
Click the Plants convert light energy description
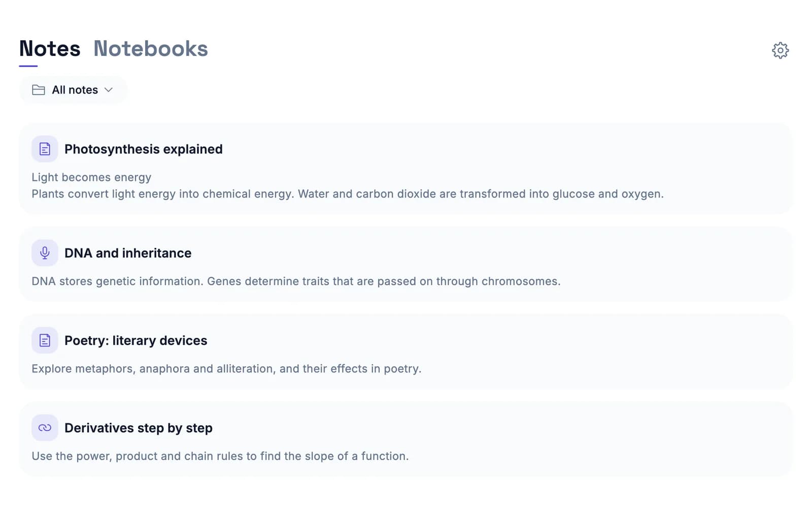pyautogui.click(x=348, y=194)
